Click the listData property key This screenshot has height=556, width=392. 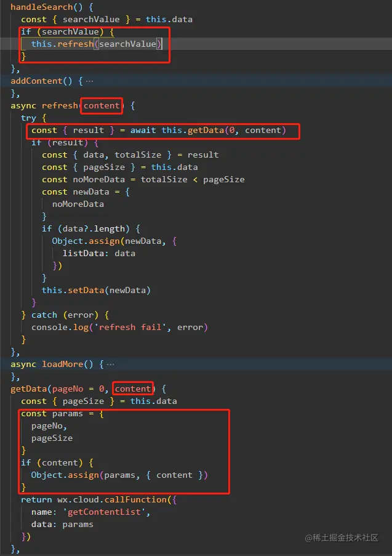83,254
